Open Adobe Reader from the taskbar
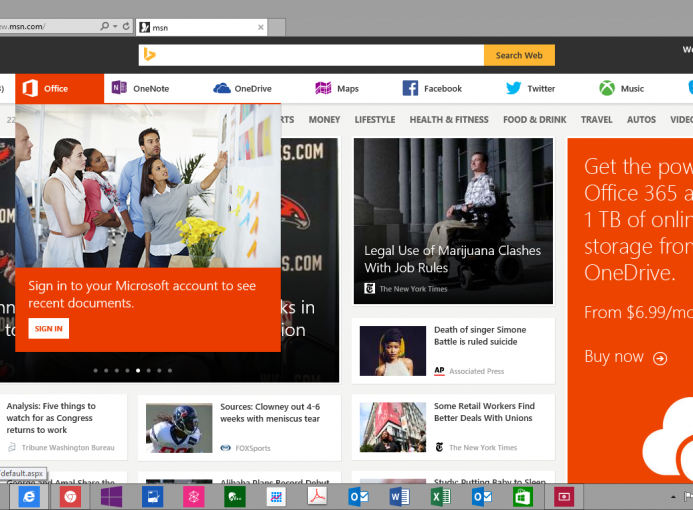Image resolution: width=693 pixels, height=510 pixels. tap(317, 496)
